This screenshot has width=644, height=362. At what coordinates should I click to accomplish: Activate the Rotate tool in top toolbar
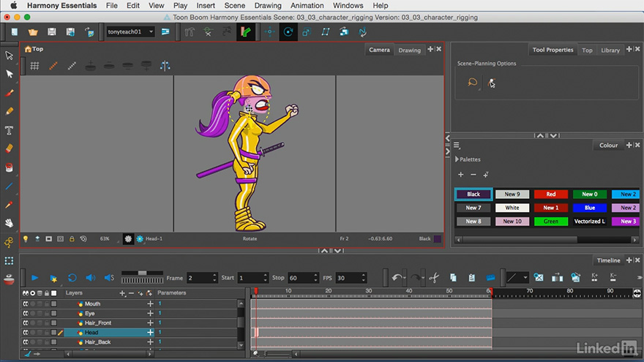[x=288, y=32]
